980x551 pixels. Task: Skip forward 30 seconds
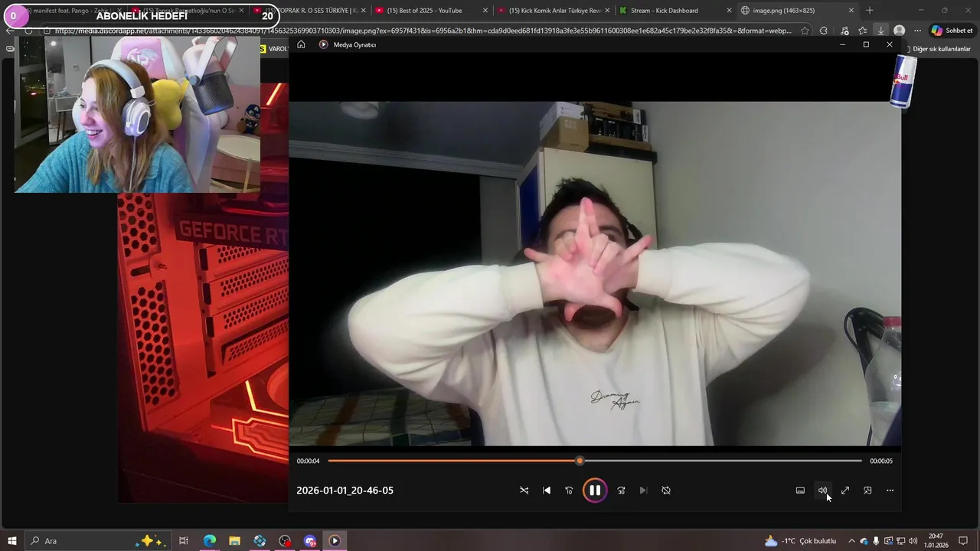pos(621,491)
